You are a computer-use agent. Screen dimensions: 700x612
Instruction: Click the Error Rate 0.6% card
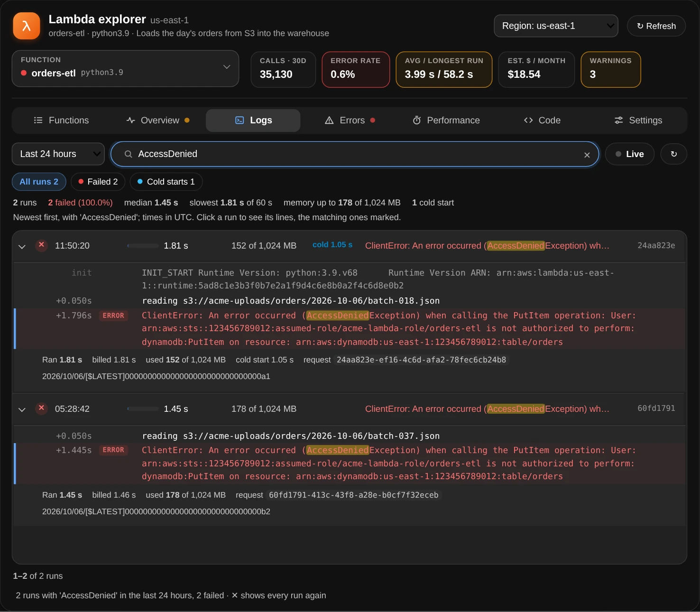pos(356,70)
